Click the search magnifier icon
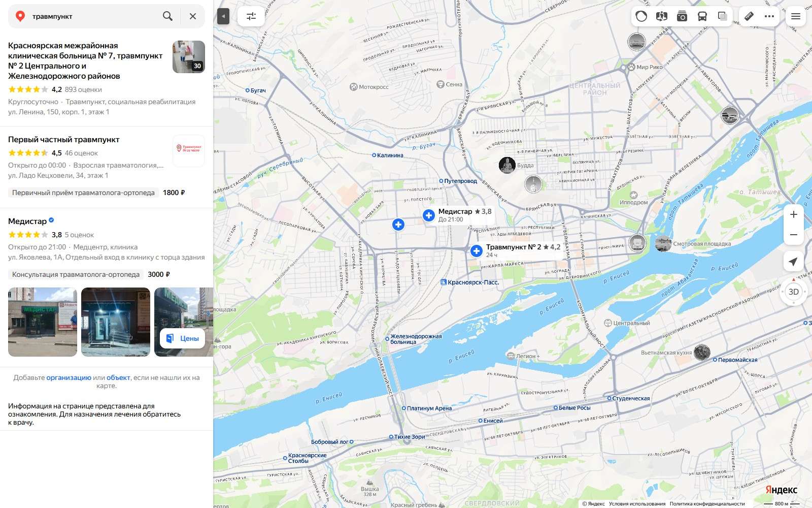The height and width of the screenshot is (508, 812). pyautogui.click(x=167, y=16)
